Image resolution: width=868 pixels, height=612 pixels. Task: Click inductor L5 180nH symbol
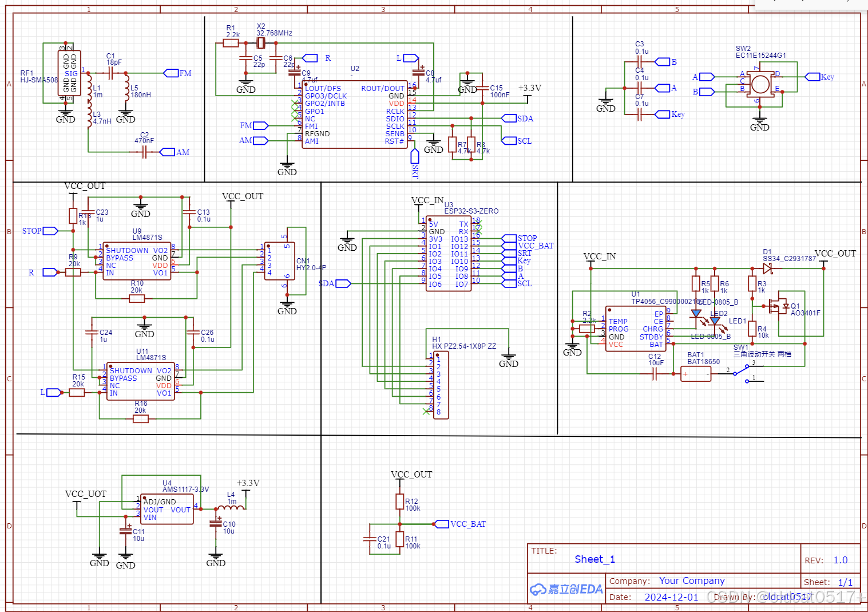pyautogui.click(x=126, y=88)
